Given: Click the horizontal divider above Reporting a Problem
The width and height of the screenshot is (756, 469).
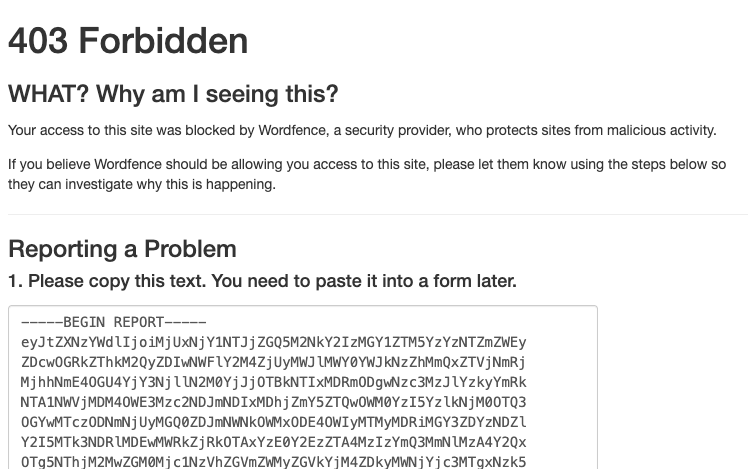Looking at the screenshot, I should pyautogui.click(x=377, y=214).
